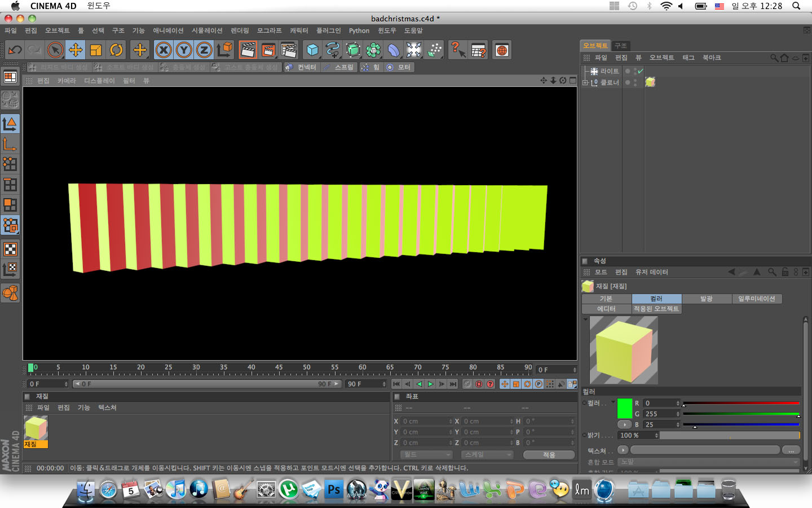Click the coordinate system cube icon
Viewport: 812px width, 508px height.
point(225,50)
